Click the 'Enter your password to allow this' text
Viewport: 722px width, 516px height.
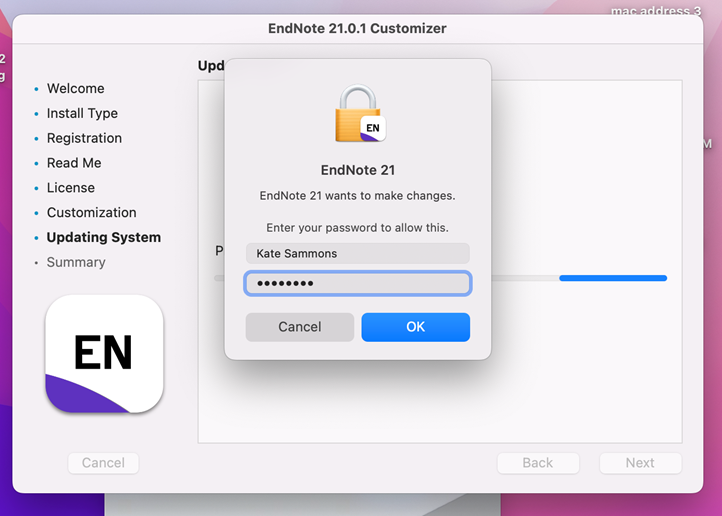click(x=357, y=228)
